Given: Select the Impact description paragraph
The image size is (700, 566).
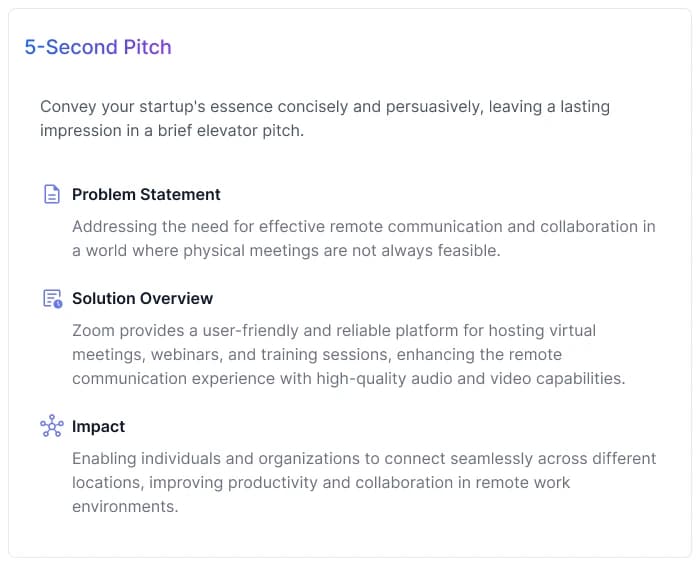Looking at the screenshot, I should 364,483.
